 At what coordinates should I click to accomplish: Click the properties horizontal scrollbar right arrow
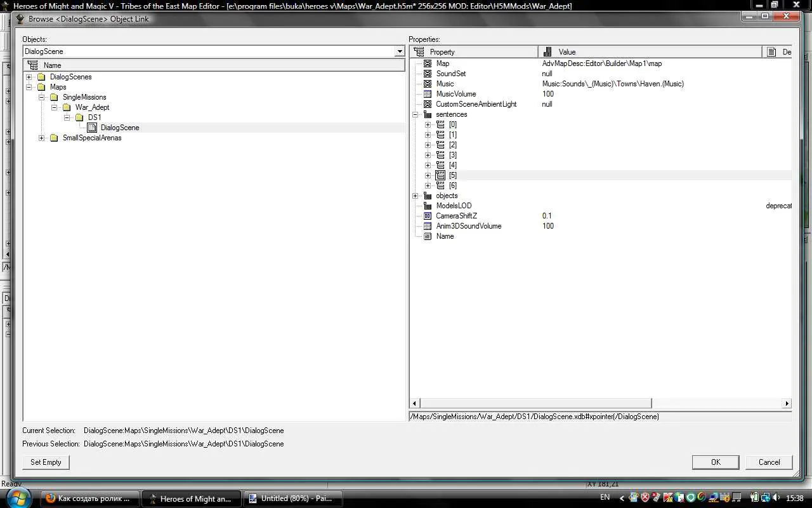(x=787, y=403)
